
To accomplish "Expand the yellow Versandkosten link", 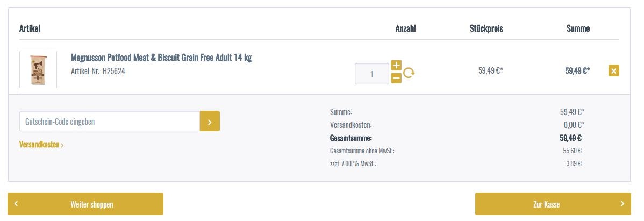I will point(41,145).
